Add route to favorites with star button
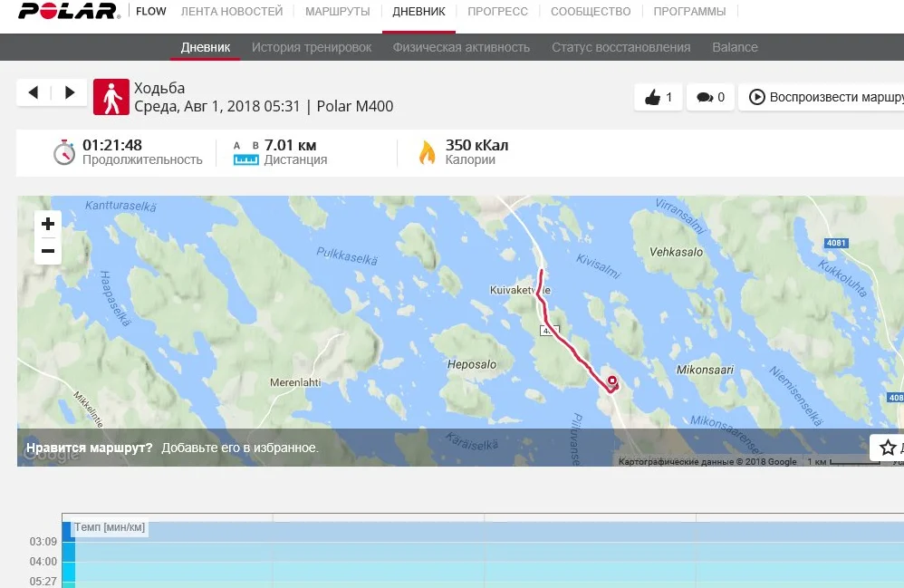The image size is (904, 588). tap(888, 448)
